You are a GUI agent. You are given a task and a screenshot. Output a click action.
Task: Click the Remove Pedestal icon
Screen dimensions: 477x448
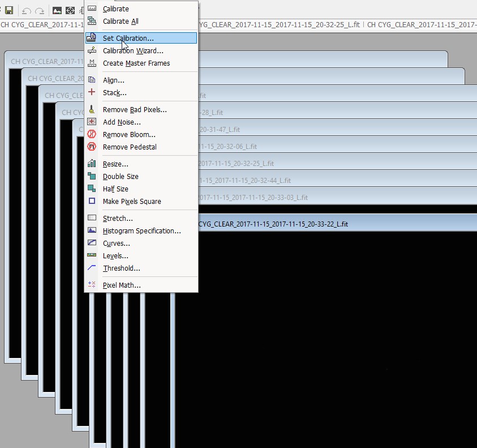click(x=92, y=147)
